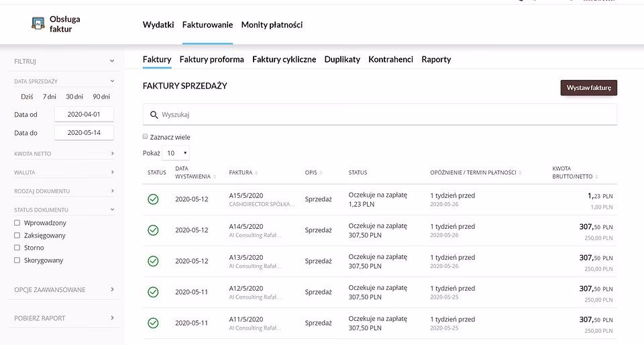Image resolution: width=644 pixels, height=345 pixels.
Task: Click green status checkmark for invoice A11/5/2020
Action: pyautogui.click(x=153, y=323)
